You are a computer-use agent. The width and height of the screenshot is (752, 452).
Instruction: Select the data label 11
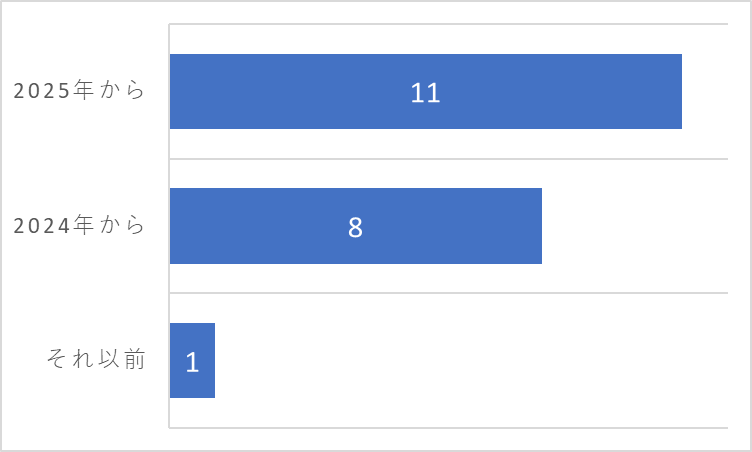pyautogui.click(x=425, y=93)
